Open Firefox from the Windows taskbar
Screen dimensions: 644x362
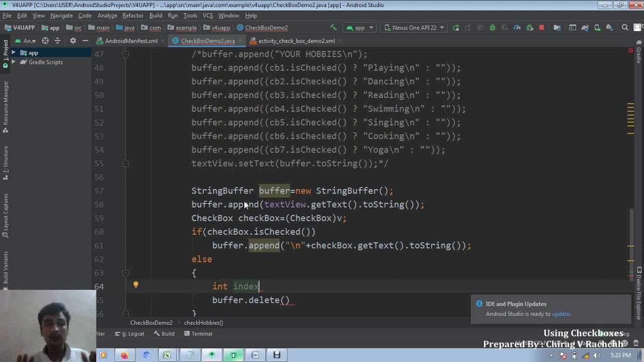point(124,355)
